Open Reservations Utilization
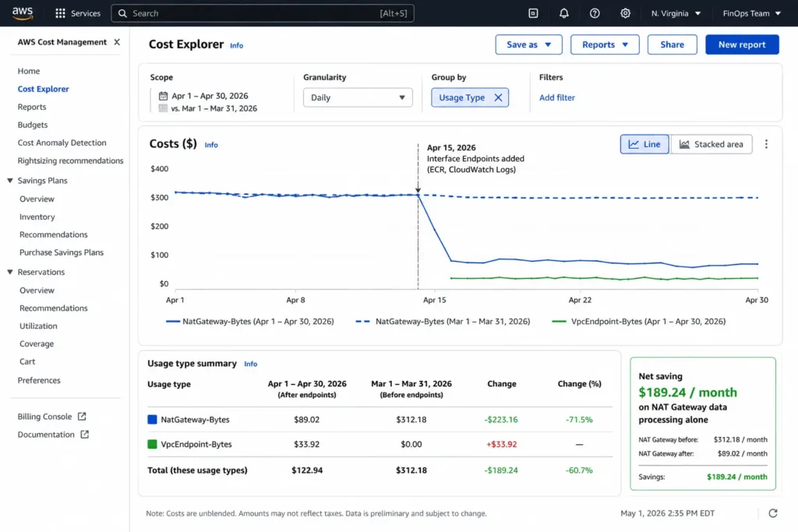Screen dimensions: 798x532 coord(38,326)
